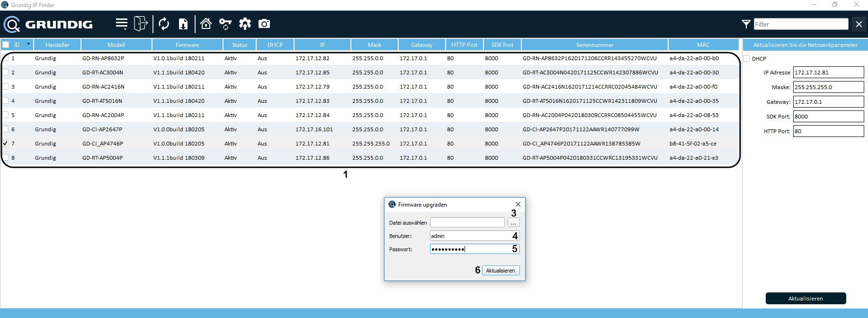Image resolution: width=868 pixels, height=318 pixels.
Task: Open the hamburger menu in toolbar
Action: click(122, 24)
